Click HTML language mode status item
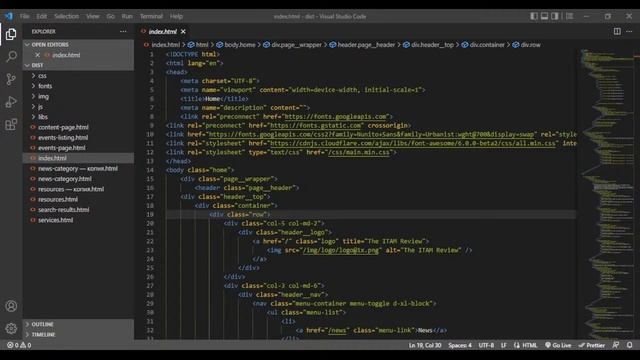Screen dimensions: 640x360 [x=526, y=345]
